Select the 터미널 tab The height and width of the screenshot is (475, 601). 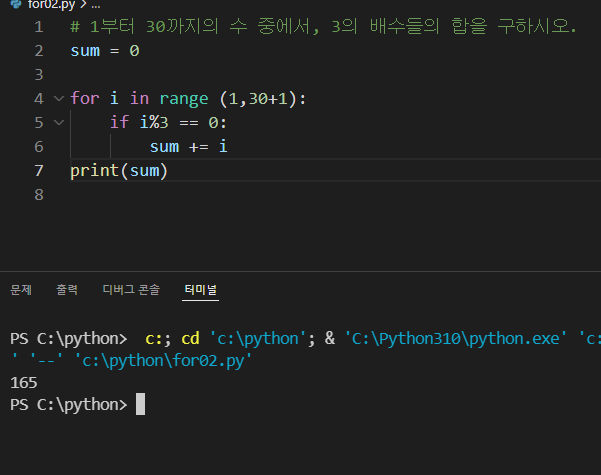point(200,289)
